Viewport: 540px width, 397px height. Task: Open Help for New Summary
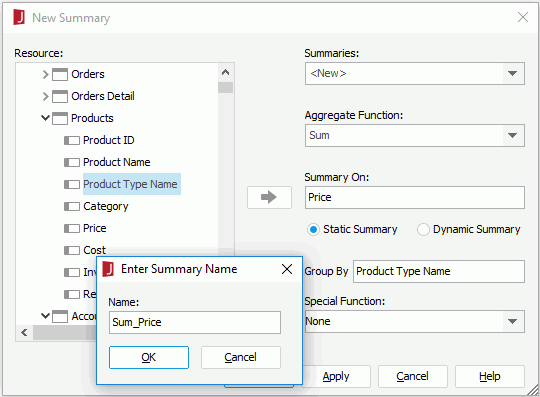click(490, 376)
